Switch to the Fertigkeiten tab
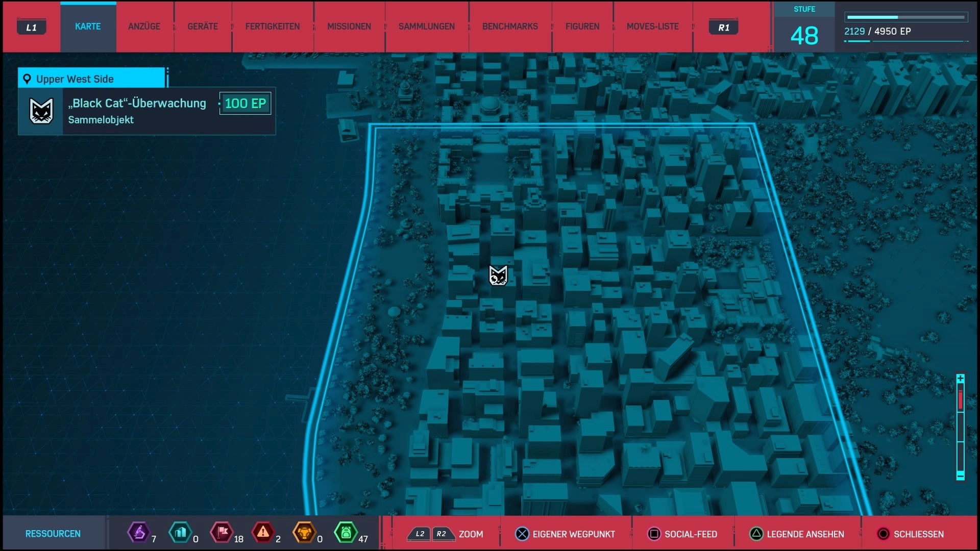980x551 pixels. pyautogui.click(x=273, y=27)
